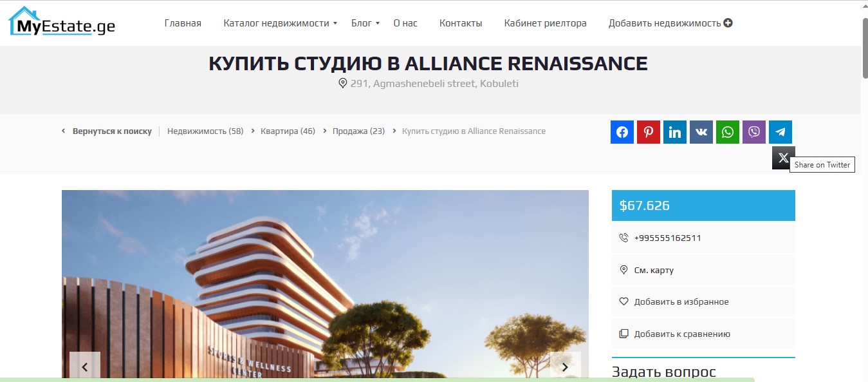Image resolution: width=868 pixels, height=382 pixels.
Task: Click the building gallery photo
Action: [x=325, y=283]
